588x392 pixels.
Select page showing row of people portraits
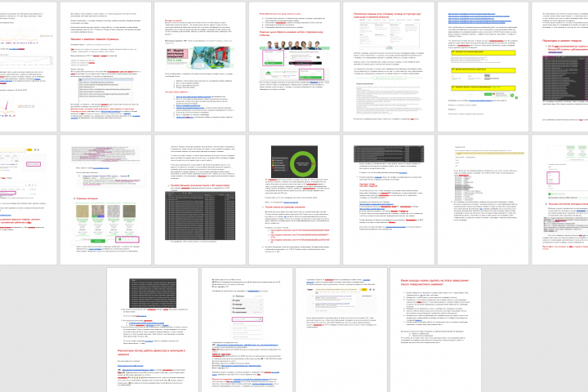coord(294,67)
